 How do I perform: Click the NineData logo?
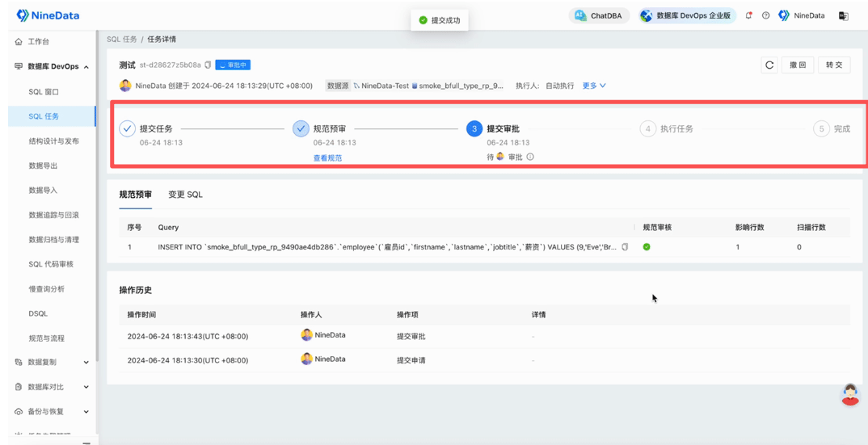[x=48, y=15]
